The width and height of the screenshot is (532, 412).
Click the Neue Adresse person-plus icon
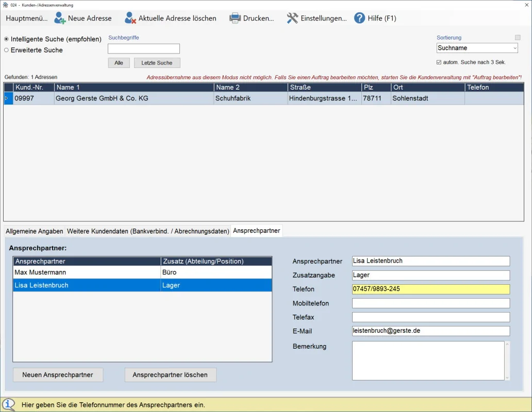click(x=60, y=18)
